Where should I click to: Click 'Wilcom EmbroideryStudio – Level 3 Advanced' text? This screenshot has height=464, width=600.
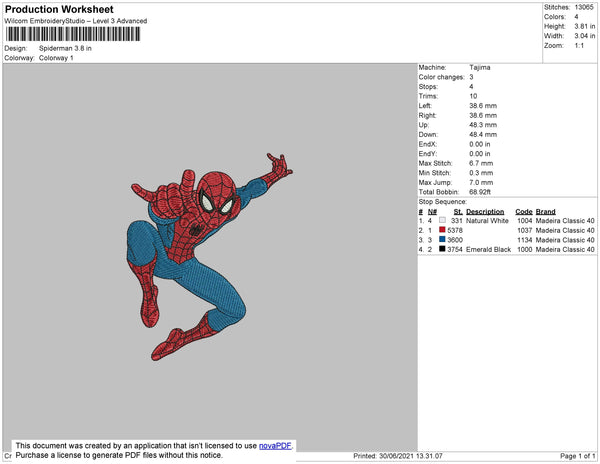pos(76,21)
